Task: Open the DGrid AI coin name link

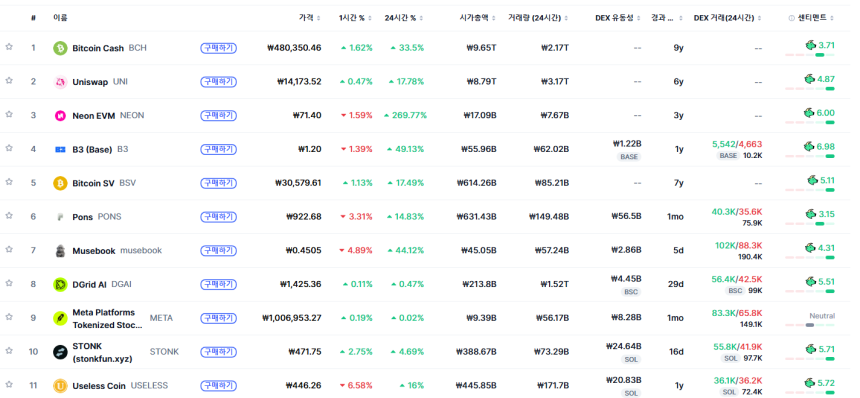Action: [89, 285]
